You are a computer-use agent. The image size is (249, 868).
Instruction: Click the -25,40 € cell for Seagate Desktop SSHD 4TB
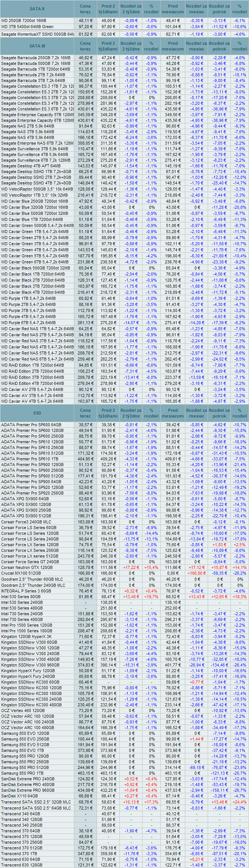click(219, 183)
